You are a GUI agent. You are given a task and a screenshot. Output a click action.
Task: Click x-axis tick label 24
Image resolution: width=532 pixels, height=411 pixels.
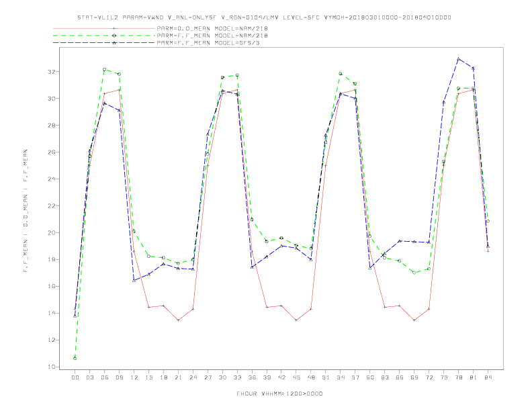[x=193, y=377]
